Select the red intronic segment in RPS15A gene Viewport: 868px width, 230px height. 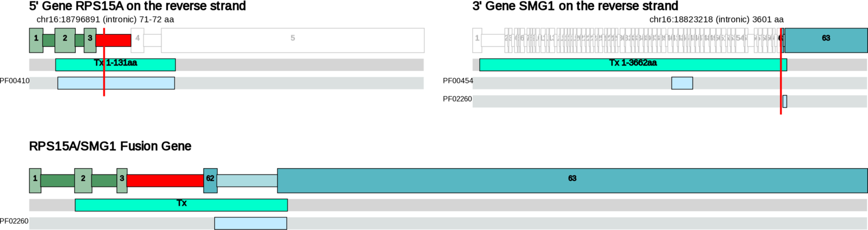pos(113,40)
